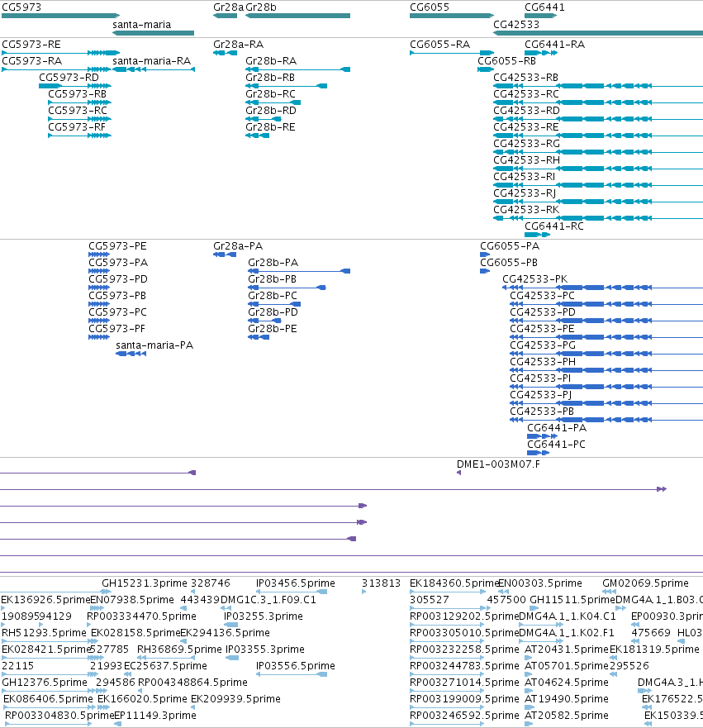Select the santa-maria gene bar

153,33
